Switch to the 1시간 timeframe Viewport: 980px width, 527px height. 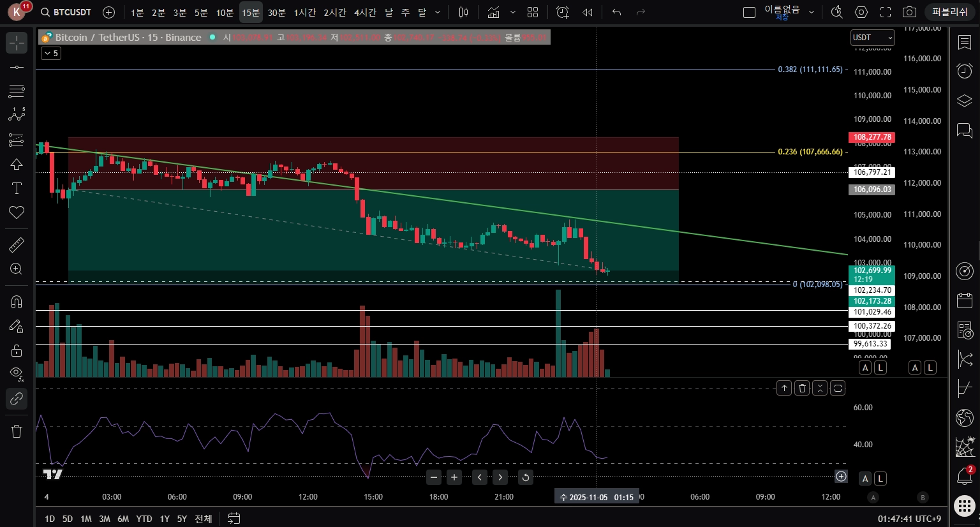click(x=305, y=13)
